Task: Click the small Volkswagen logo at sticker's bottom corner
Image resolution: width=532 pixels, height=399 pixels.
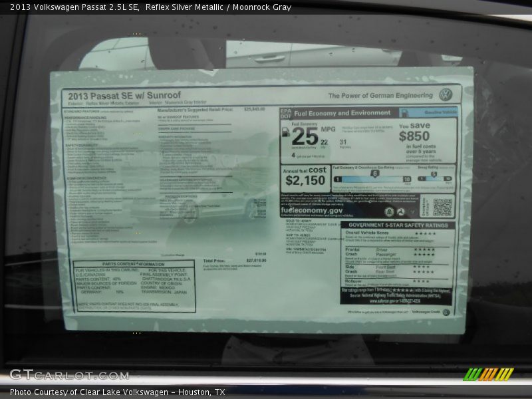Action: [446, 312]
